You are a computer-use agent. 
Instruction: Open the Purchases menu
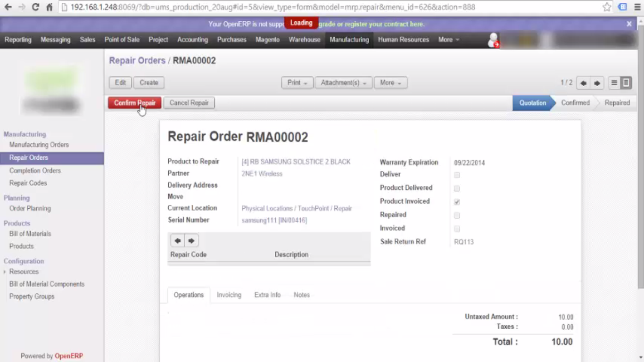point(231,40)
